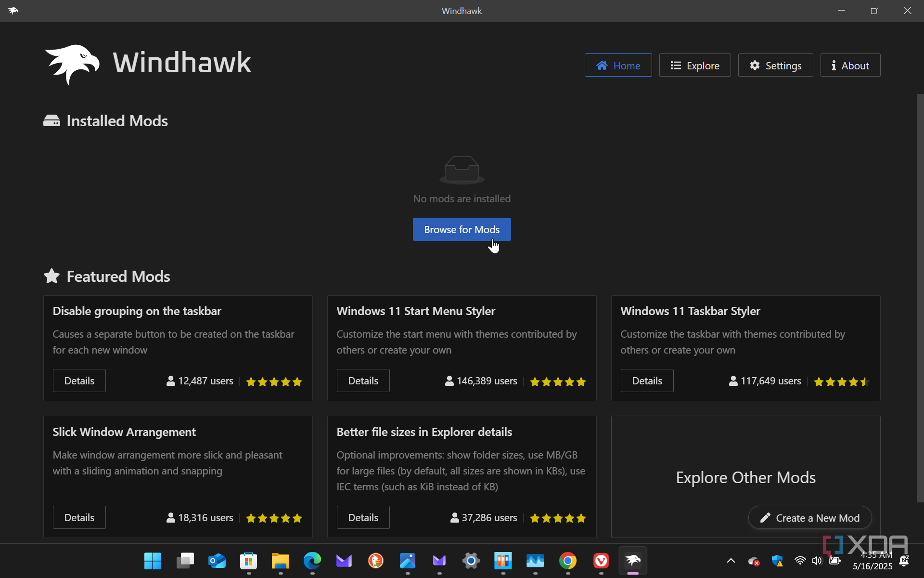Open Details for Windows 11 Taskbar Styler
The image size is (924, 578).
(x=647, y=381)
